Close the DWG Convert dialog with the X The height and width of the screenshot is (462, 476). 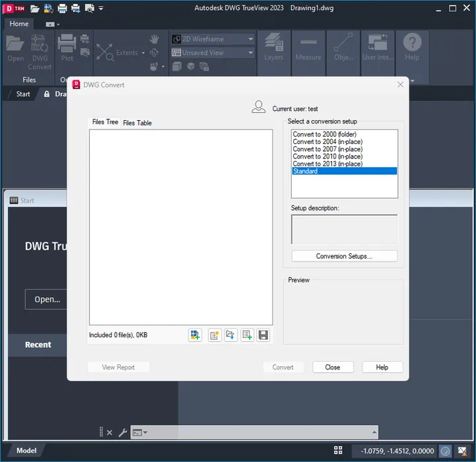401,84
